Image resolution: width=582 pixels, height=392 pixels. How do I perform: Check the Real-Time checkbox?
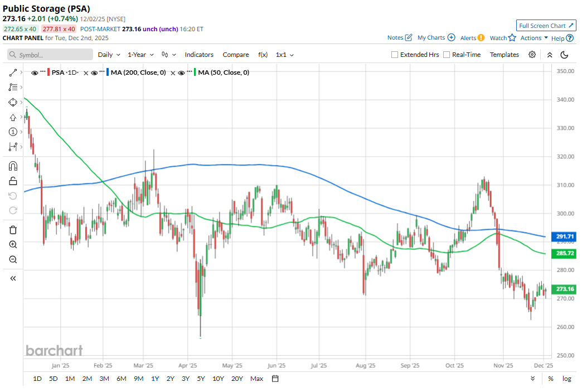click(x=447, y=55)
